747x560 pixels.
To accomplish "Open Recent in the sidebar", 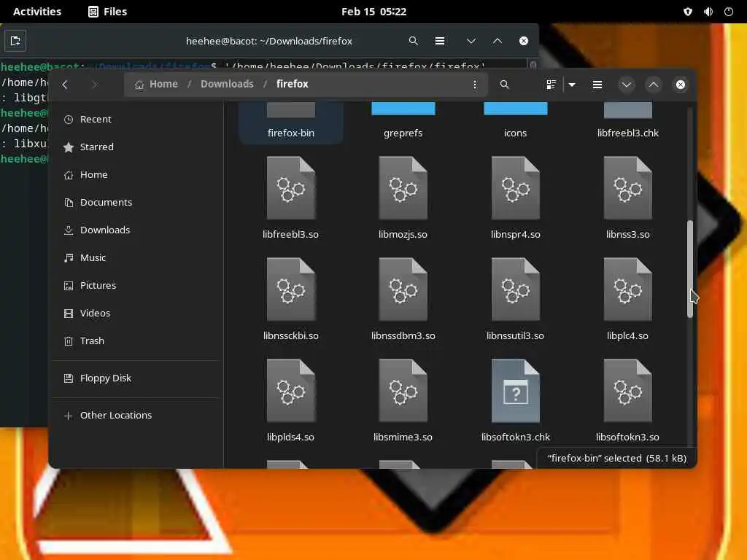I will click(136, 119).
